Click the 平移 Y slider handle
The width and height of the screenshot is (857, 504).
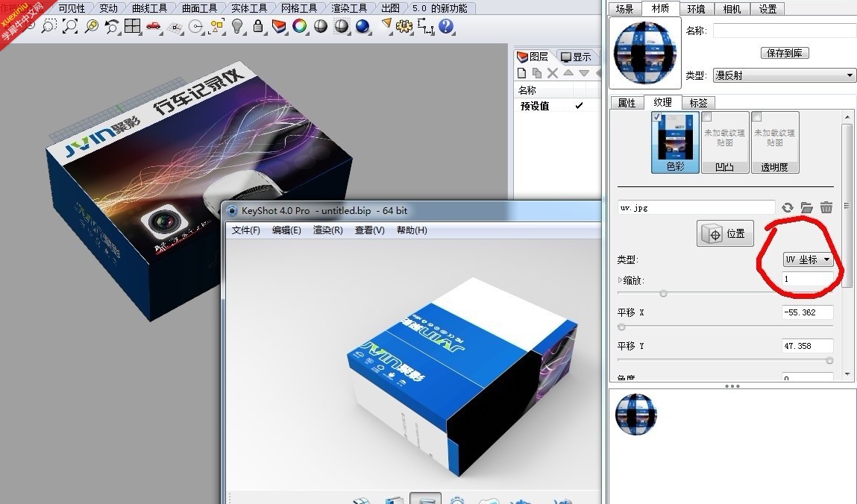[829, 360]
